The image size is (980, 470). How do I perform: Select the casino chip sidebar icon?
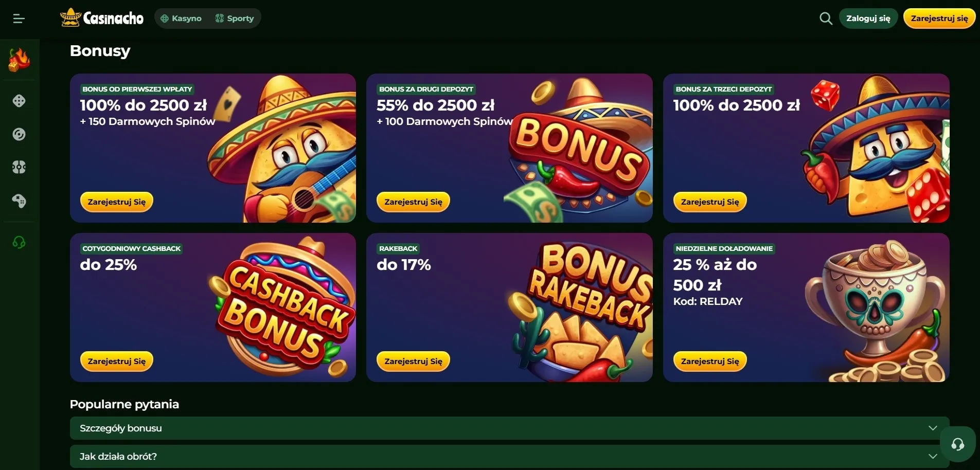pos(19,101)
